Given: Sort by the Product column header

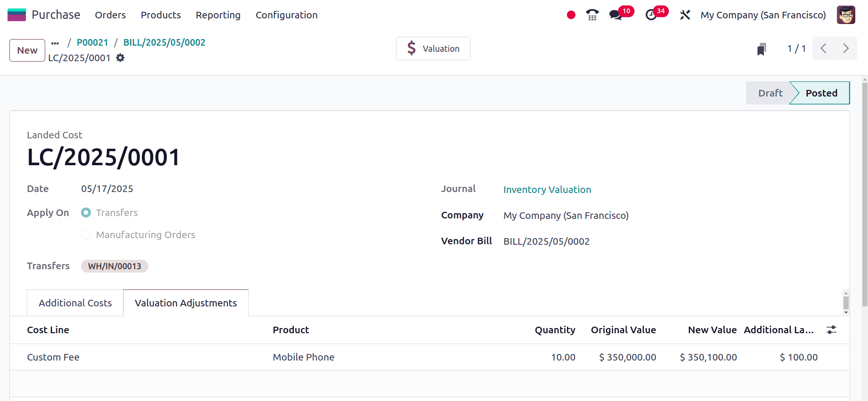Looking at the screenshot, I should pyautogui.click(x=291, y=330).
